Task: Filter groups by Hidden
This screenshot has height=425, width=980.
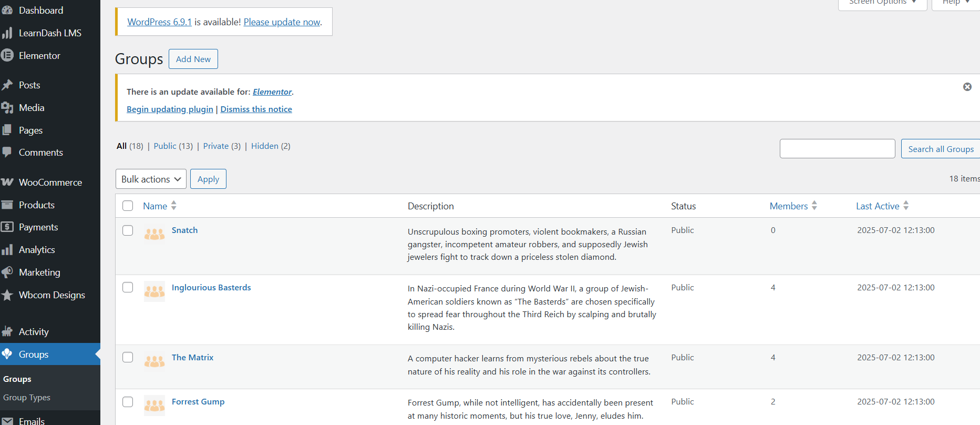Action: 265,146
